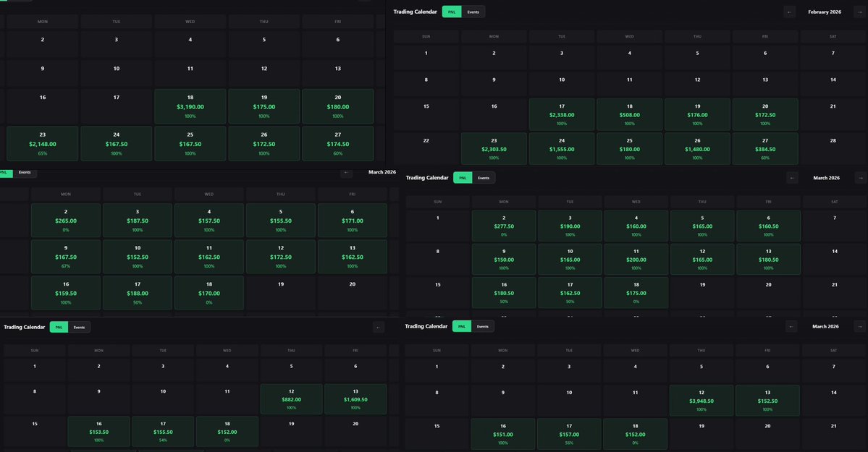Select the day showing $150.00

tap(504, 259)
